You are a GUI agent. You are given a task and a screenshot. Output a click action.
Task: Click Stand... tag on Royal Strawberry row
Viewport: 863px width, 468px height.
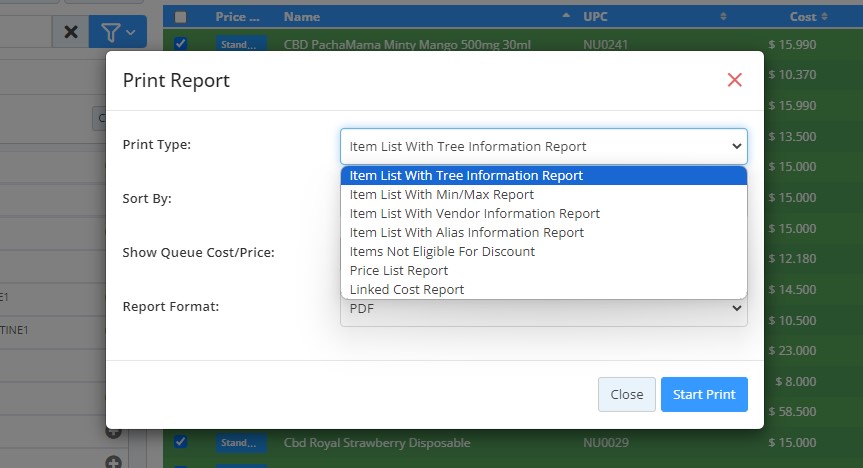point(241,443)
